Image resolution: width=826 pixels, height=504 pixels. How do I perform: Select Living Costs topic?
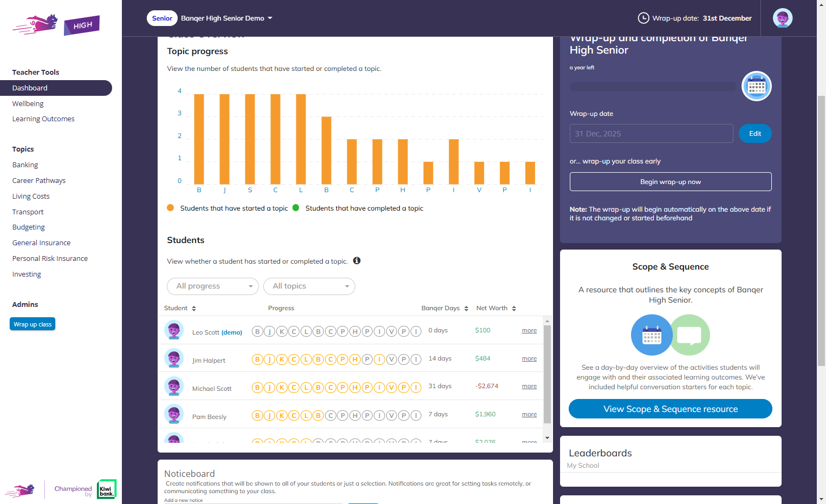31,196
